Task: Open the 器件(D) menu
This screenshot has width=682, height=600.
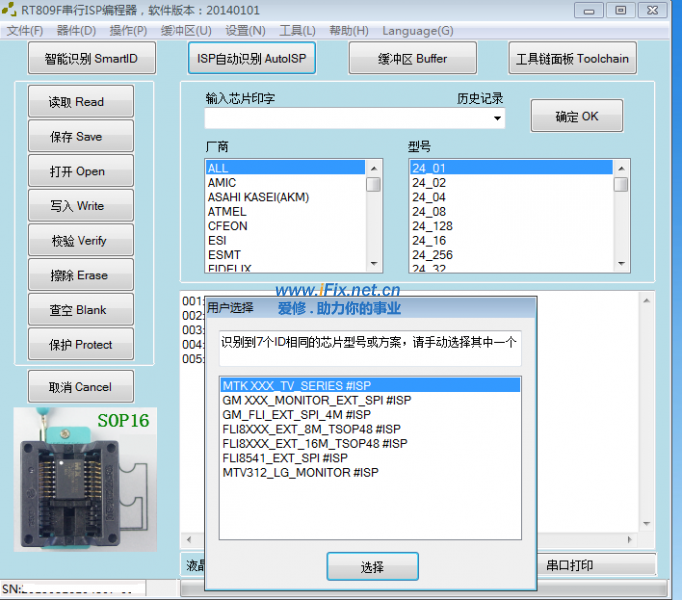Action: 76,30
